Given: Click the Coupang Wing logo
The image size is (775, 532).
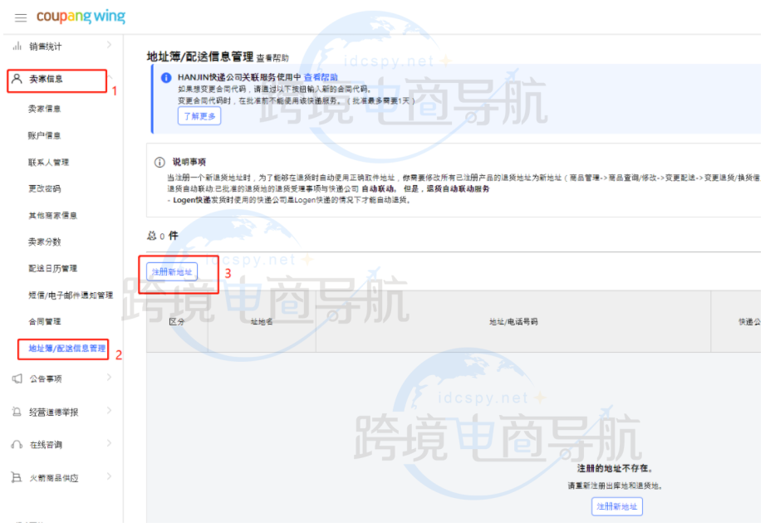Looking at the screenshot, I should 81,17.
